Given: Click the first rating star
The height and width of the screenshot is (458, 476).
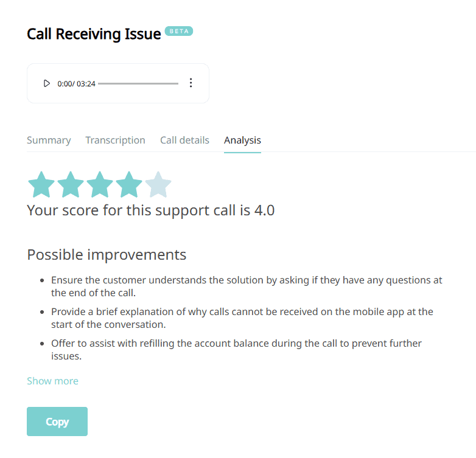Looking at the screenshot, I should [x=41, y=184].
